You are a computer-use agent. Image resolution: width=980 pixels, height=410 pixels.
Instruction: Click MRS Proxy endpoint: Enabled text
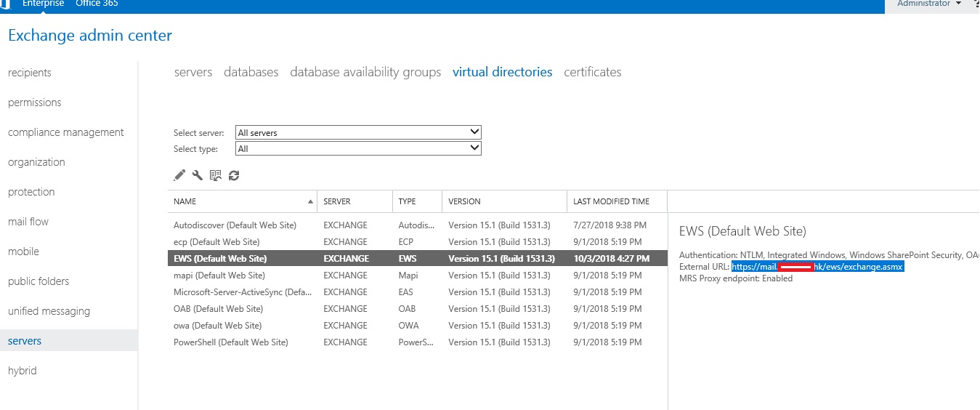pyautogui.click(x=736, y=278)
